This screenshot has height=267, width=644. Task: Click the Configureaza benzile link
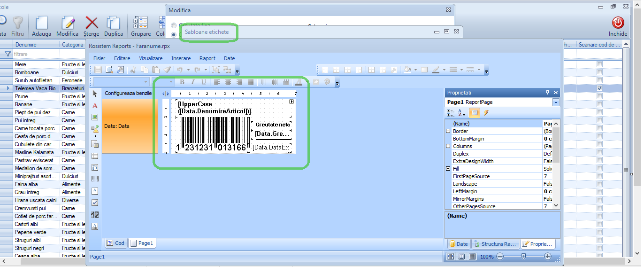(x=128, y=93)
